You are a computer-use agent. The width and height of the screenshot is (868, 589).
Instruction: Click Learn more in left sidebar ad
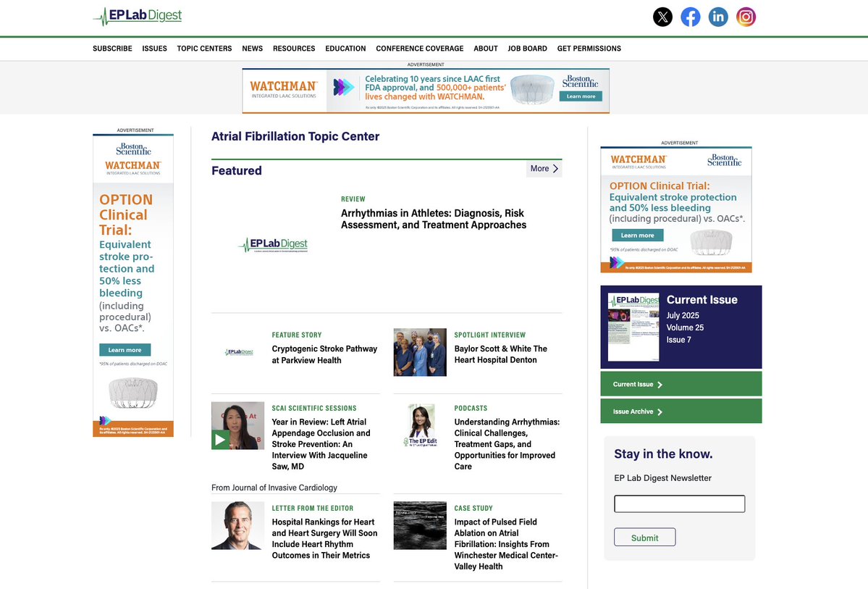coord(125,350)
